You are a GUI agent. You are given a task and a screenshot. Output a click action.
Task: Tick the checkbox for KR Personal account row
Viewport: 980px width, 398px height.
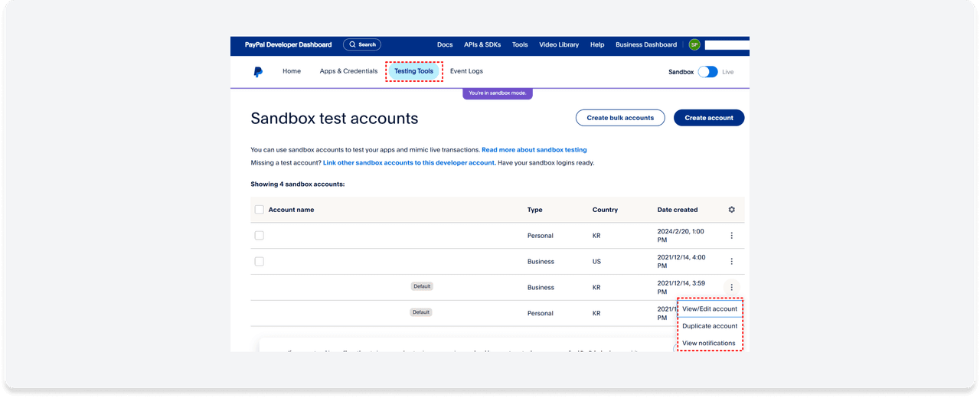point(259,236)
